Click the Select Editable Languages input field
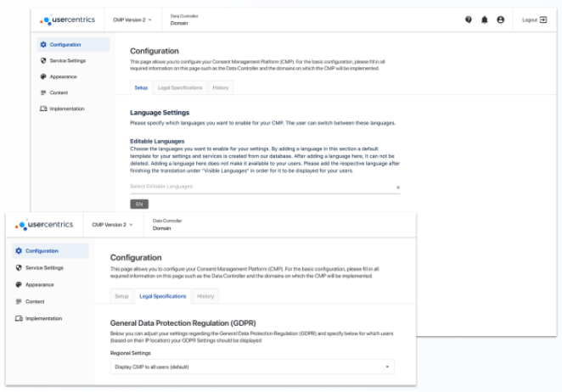This screenshot has height=392, width=562. (261, 187)
